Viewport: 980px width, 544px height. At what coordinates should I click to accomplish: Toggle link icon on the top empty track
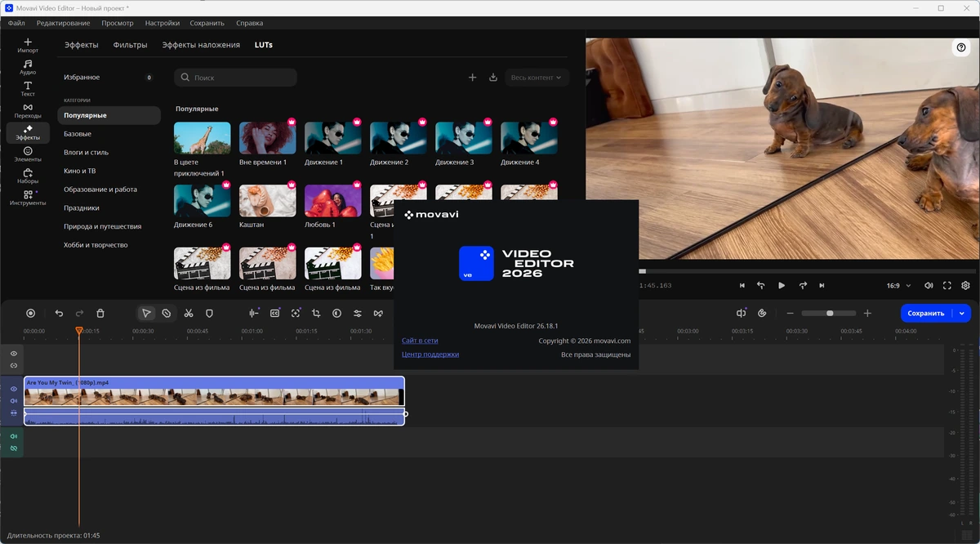point(14,365)
